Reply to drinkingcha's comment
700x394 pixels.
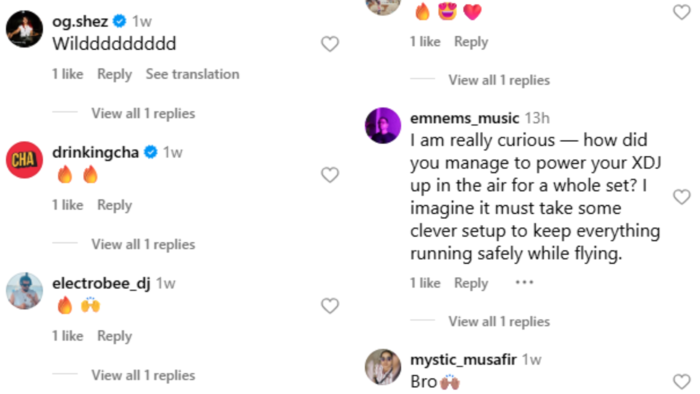115,205
